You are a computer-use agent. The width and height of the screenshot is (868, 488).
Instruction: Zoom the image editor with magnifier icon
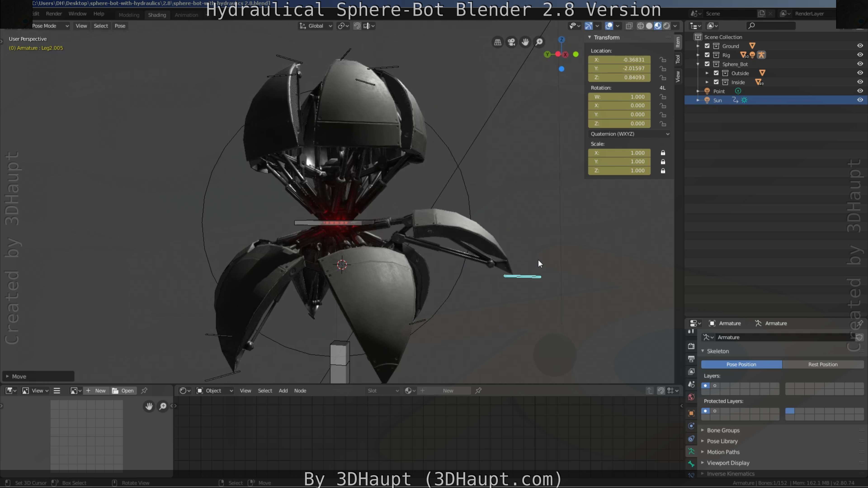point(163,406)
